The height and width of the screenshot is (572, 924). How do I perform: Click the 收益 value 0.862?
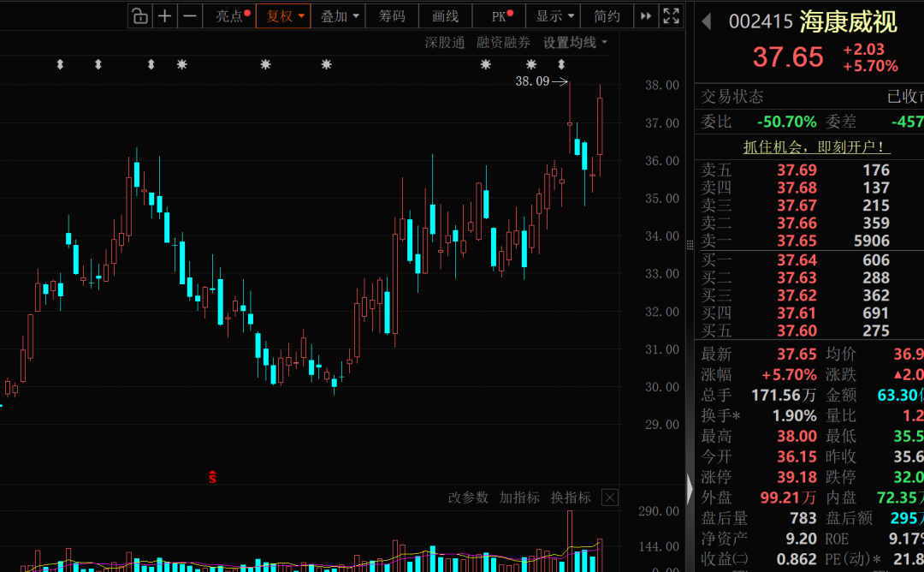(x=797, y=559)
